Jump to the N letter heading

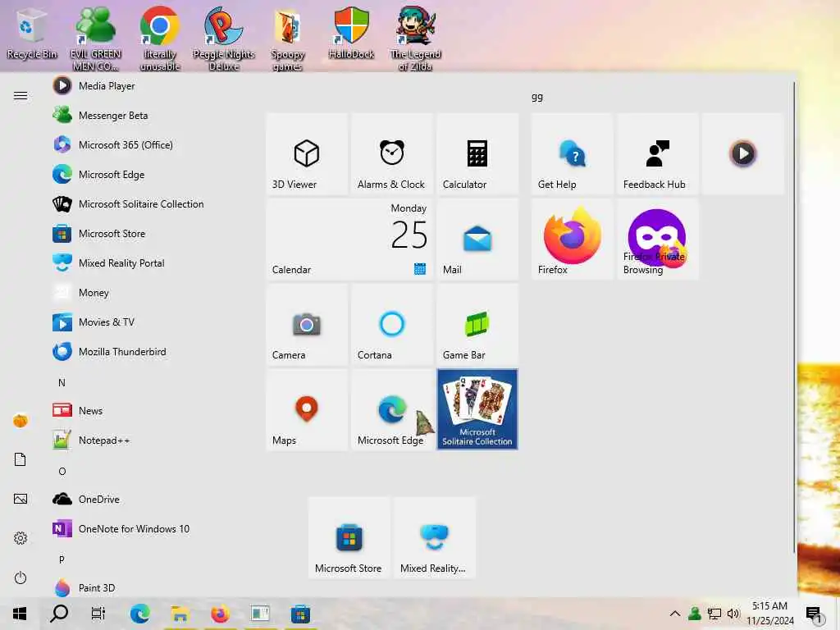(x=62, y=382)
